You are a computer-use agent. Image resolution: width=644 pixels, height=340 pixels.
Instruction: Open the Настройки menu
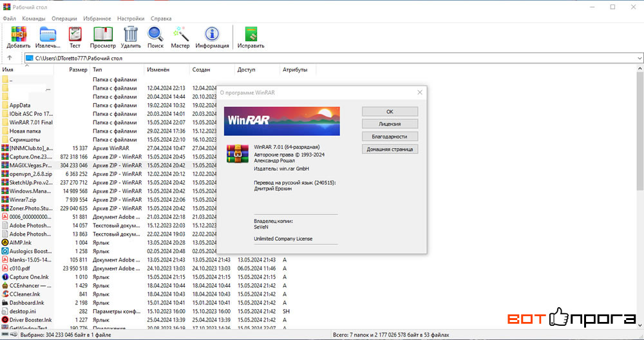click(x=131, y=19)
